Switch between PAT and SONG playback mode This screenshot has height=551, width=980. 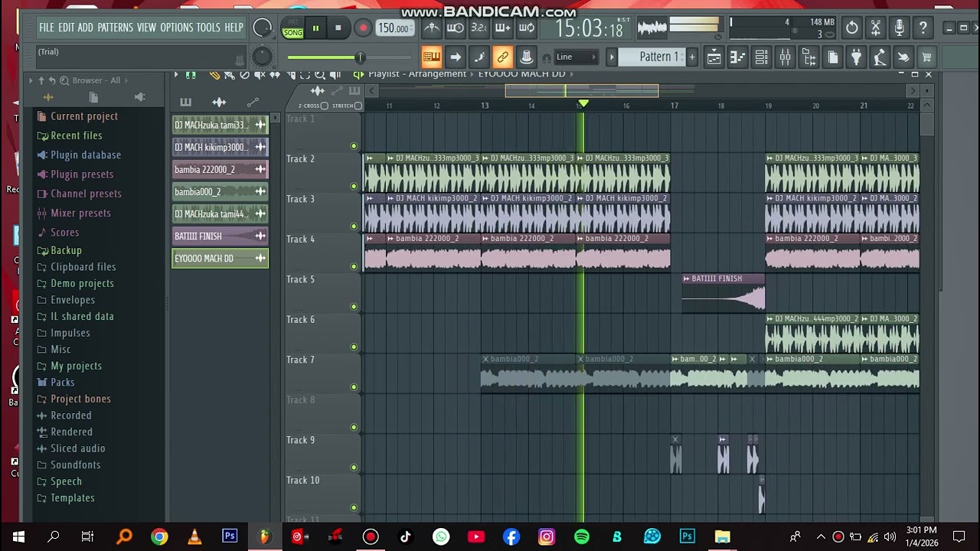tap(292, 28)
